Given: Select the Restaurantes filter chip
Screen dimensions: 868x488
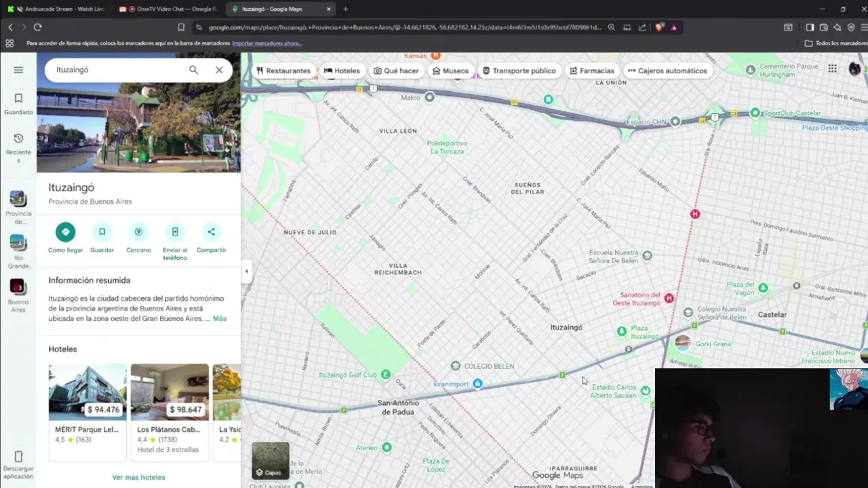Looking at the screenshot, I should click(283, 70).
